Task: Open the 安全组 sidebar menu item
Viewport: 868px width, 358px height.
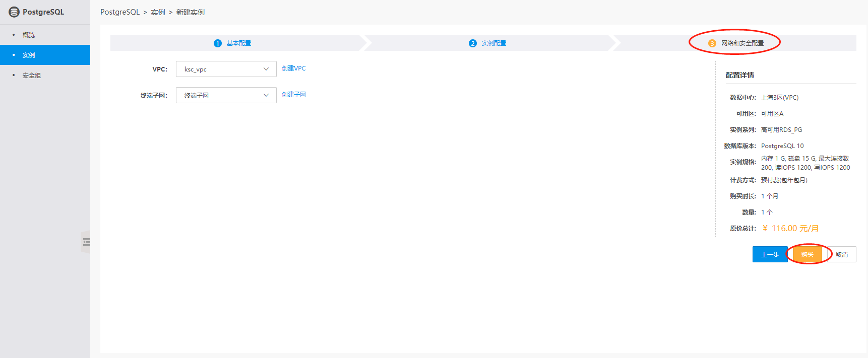Action: [45, 75]
